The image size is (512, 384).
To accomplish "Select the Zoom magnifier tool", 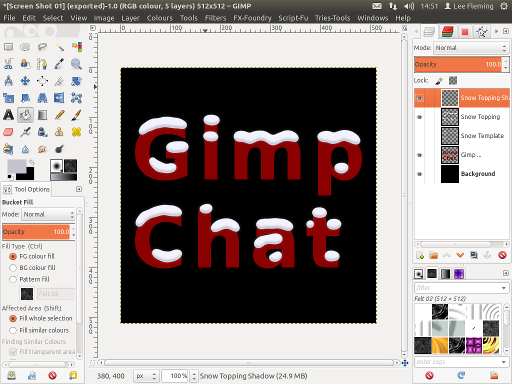I will (76, 64).
